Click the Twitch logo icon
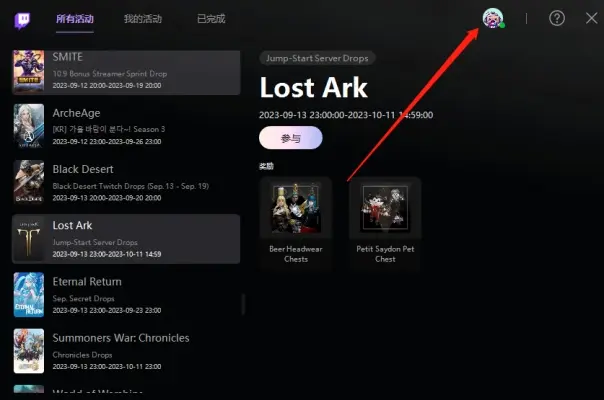The height and width of the screenshot is (400, 604). pyautogui.click(x=22, y=20)
